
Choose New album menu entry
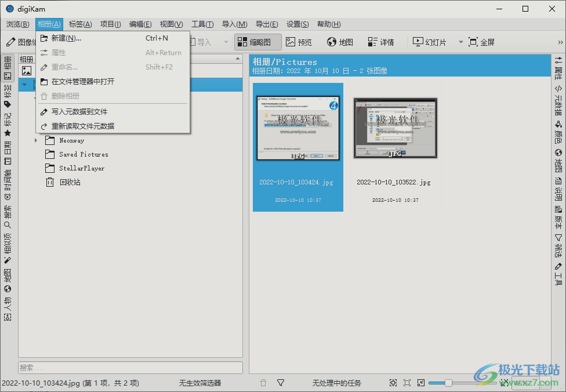pos(66,38)
